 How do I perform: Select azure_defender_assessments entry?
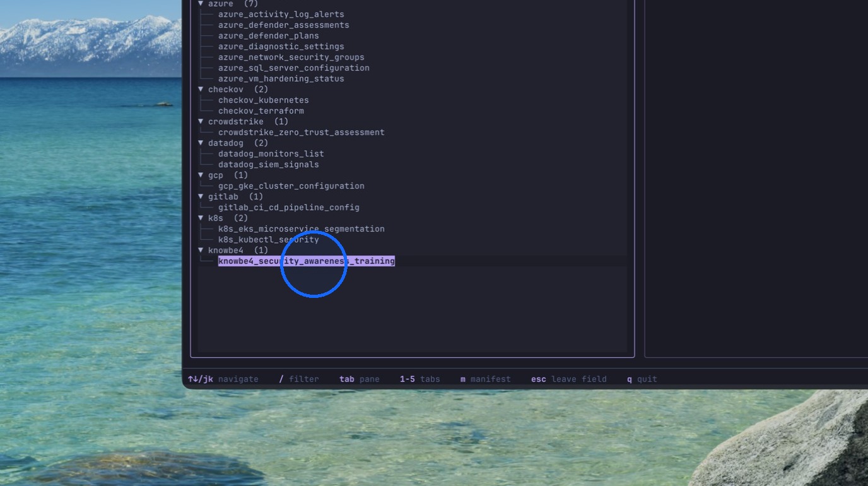pos(284,25)
